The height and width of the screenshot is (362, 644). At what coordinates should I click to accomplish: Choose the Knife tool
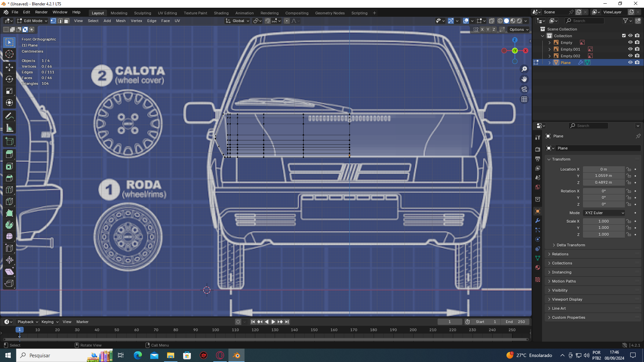9,201
